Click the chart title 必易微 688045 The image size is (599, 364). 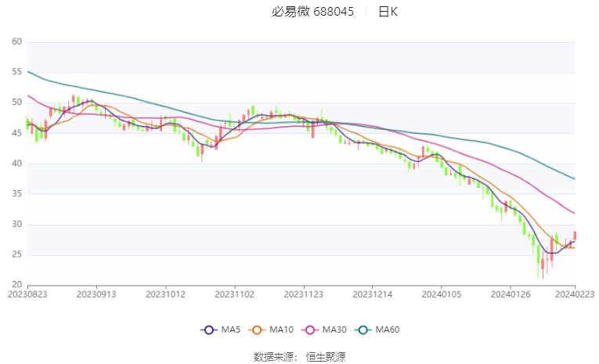click(x=312, y=12)
